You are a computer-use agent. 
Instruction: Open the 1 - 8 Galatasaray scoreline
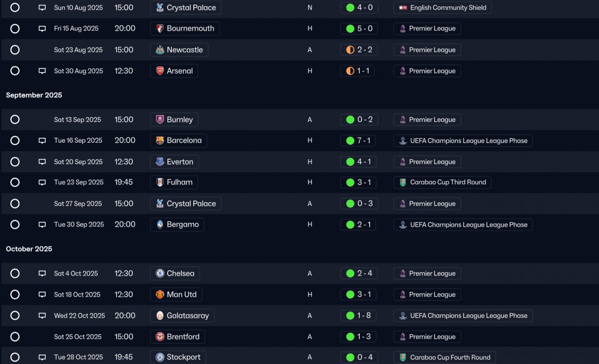[x=358, y=315]
